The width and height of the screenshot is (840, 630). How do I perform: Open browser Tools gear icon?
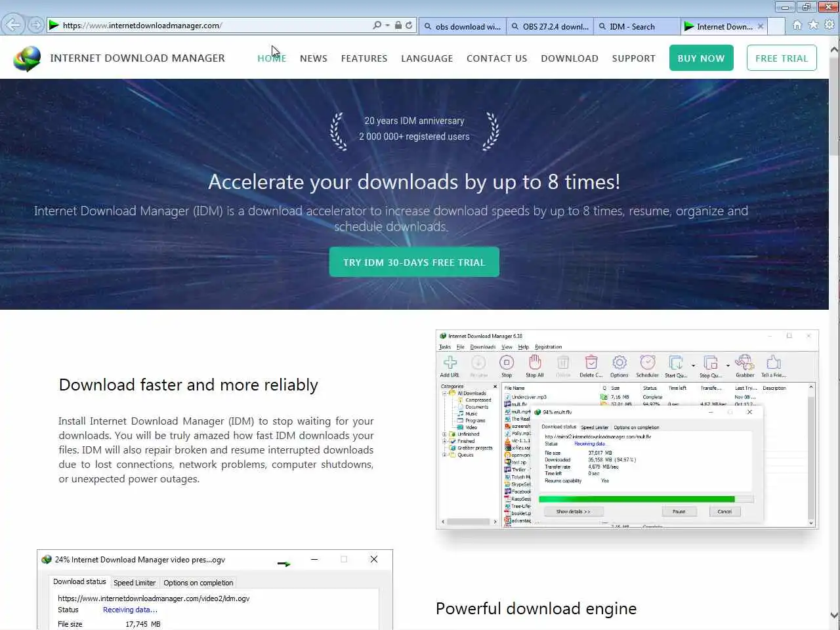click(829, 25)
